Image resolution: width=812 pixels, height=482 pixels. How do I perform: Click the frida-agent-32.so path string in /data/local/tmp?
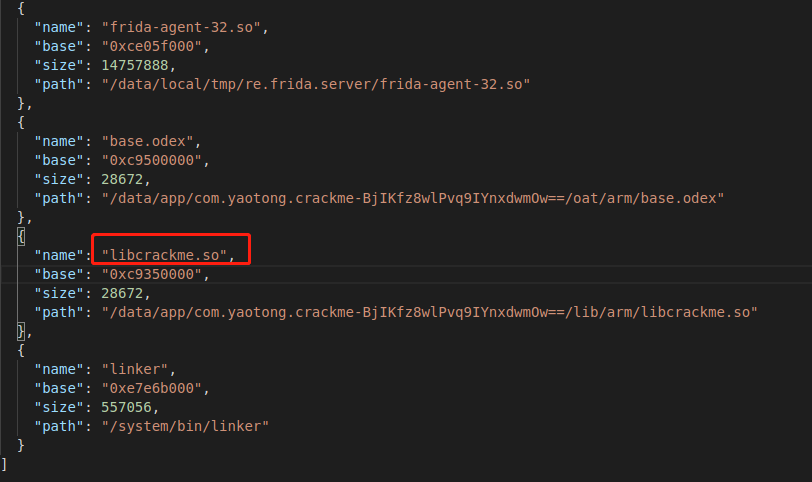pyautogui.click(x=314, y=85)
